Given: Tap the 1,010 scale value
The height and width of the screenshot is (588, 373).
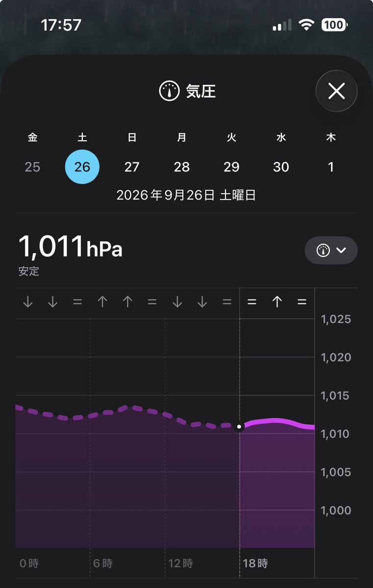Looking at the screenshot, I should click(335, 434).
